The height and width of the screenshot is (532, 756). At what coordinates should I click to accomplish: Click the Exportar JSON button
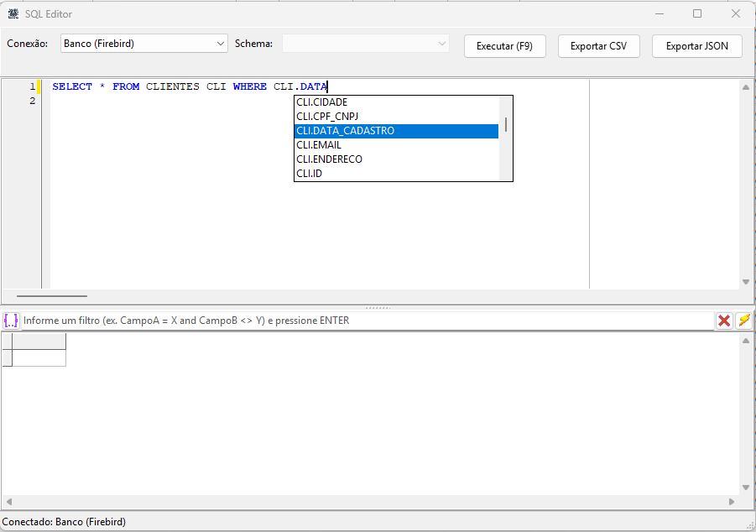[697, 46]
